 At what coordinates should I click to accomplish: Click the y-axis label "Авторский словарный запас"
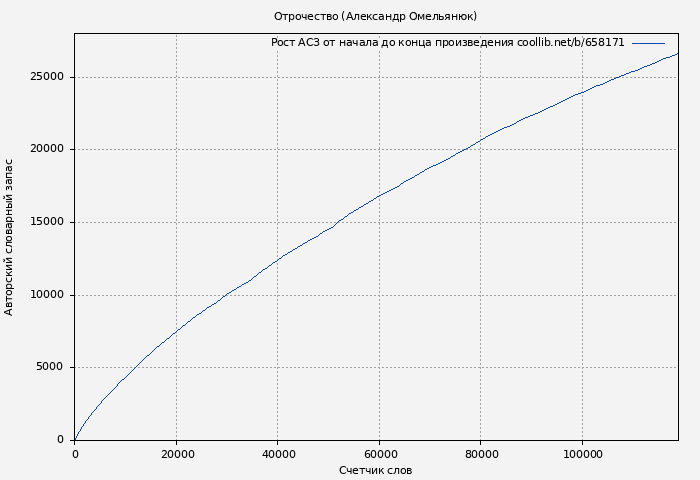click(x=10, y=236)
